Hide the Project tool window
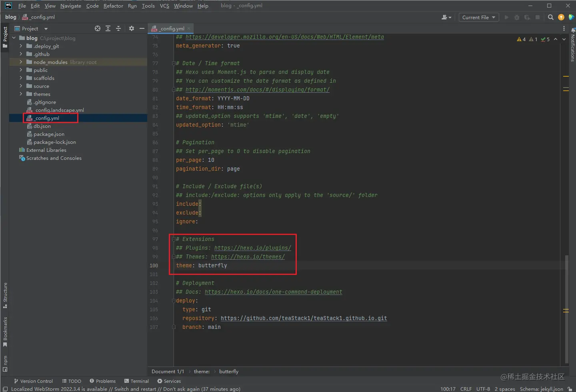Screen dimensions: 576x392 142,28
